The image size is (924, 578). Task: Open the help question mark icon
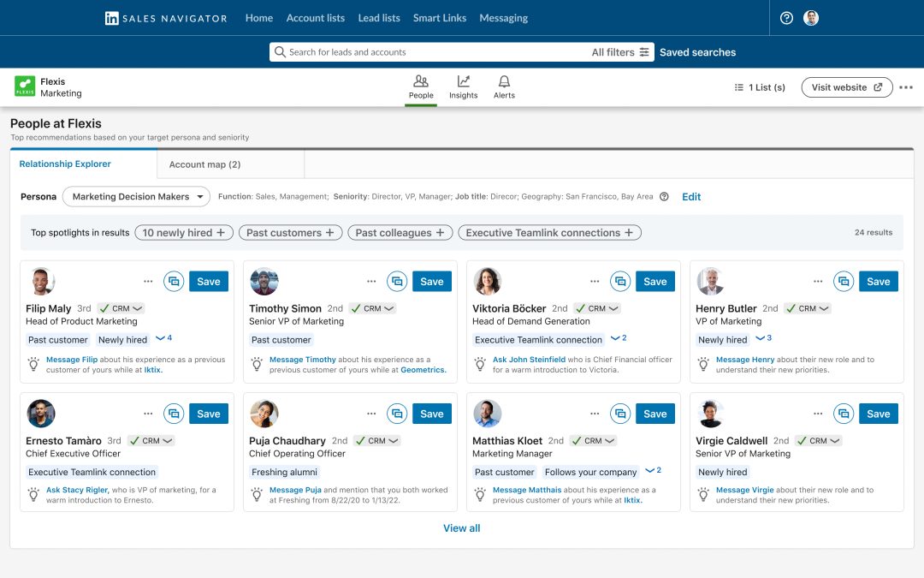pyautogui.click(x=786, y=18)
